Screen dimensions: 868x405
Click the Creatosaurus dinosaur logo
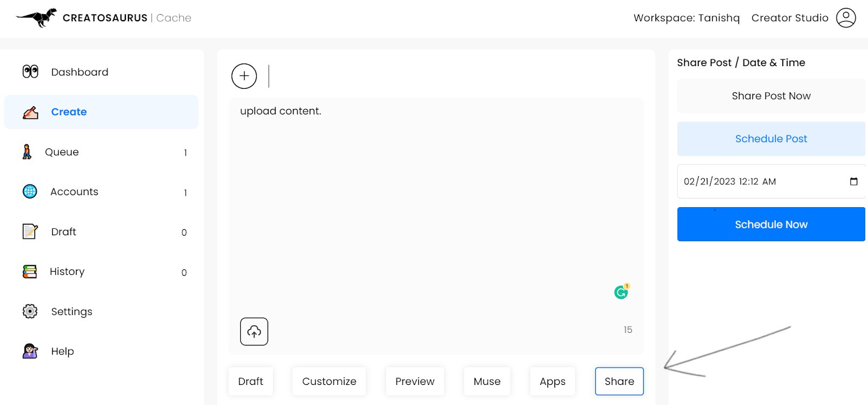[37, 17]
